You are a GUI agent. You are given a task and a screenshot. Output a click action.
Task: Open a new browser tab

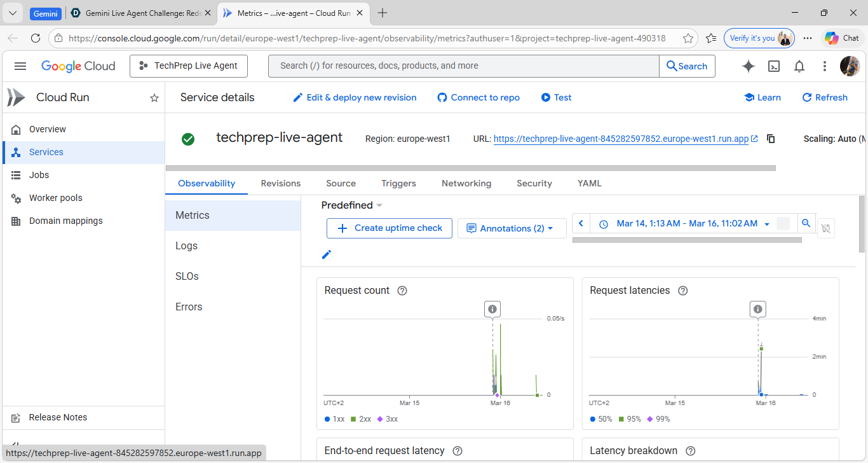[x=383, y=13]
